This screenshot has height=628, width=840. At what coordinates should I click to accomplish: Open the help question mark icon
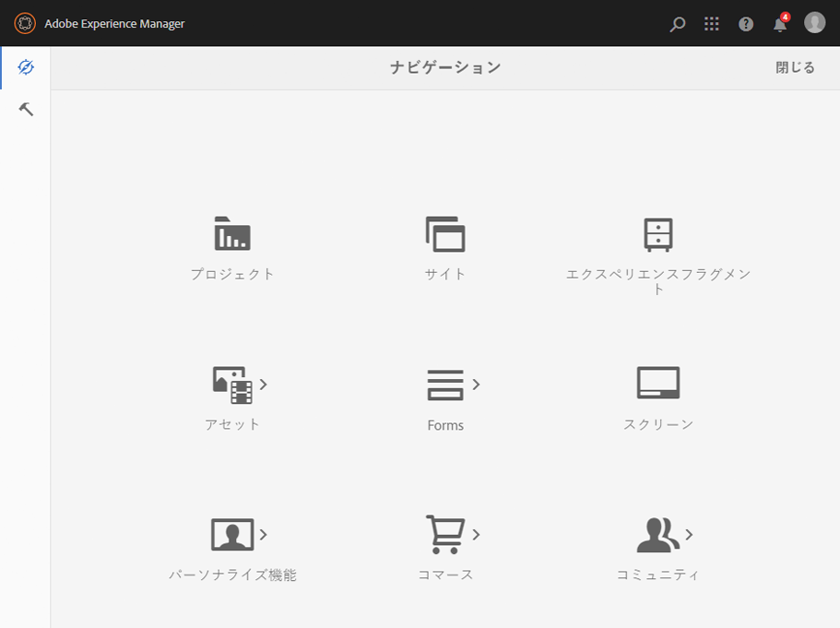[x=746, y=24]
